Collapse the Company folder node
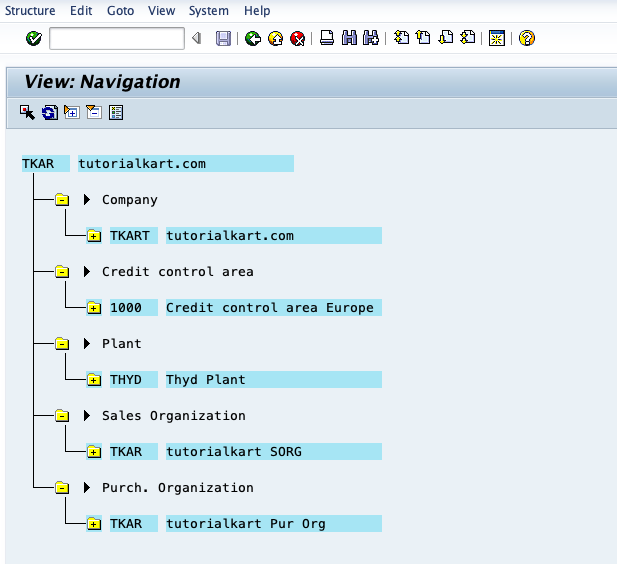617x564 pixels. tap(62, 200)
